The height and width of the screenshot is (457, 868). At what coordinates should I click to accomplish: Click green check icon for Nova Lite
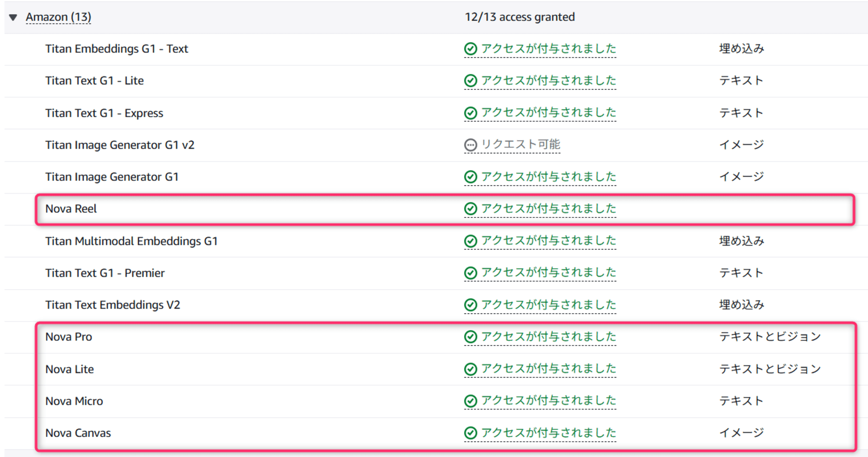pos(470,369)
